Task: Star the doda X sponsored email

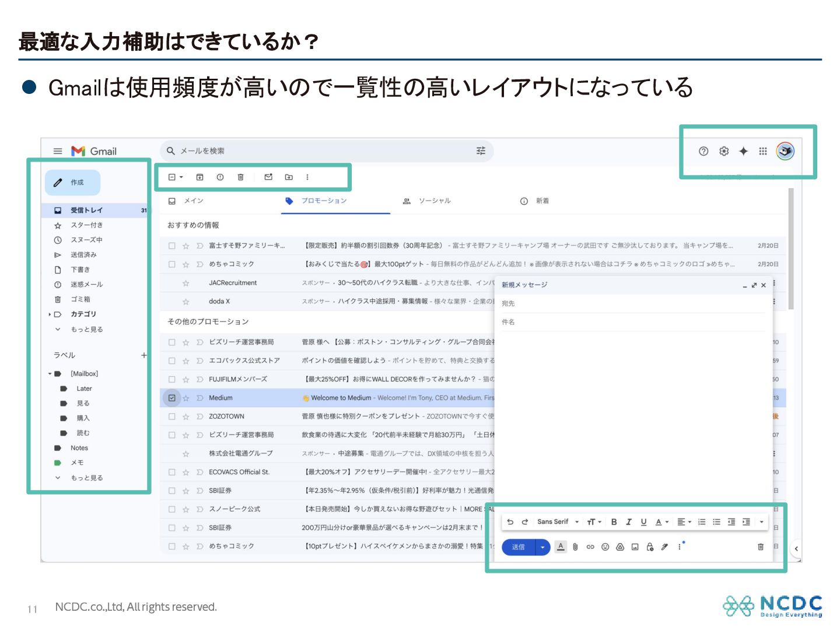Action: 186,302
